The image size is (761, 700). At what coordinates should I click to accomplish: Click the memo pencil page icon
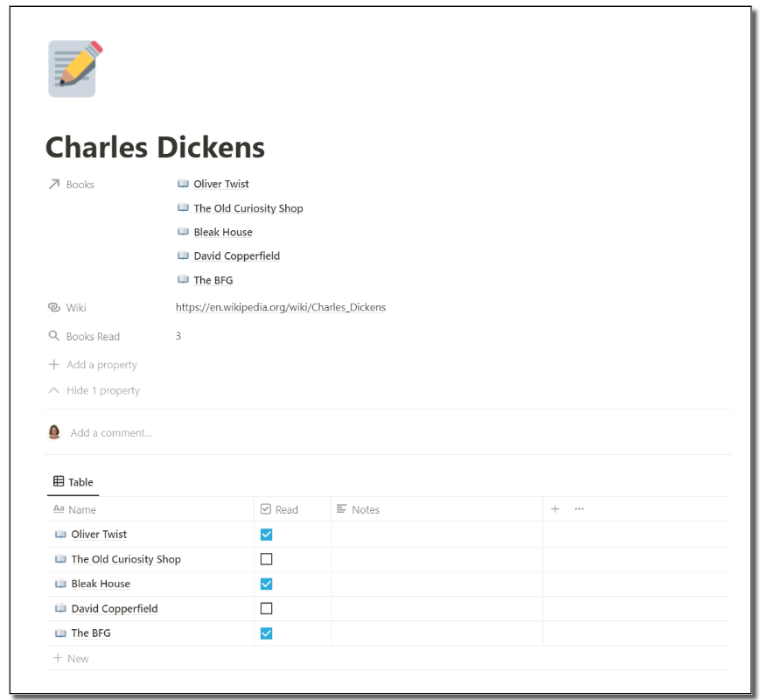click(75, 68)
